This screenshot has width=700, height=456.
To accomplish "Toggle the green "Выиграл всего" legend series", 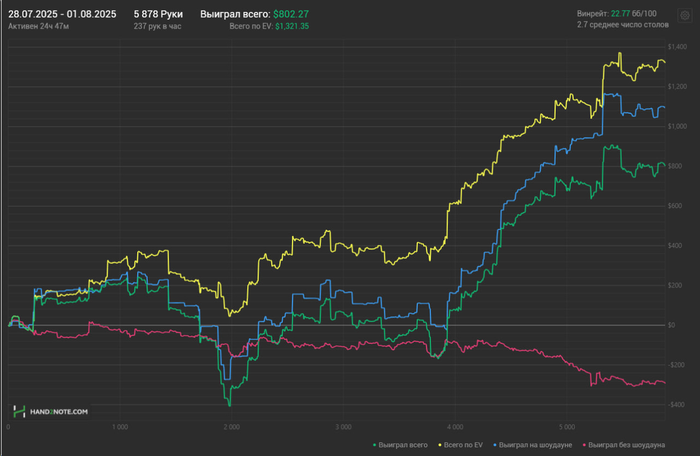I will pos(400,445).
